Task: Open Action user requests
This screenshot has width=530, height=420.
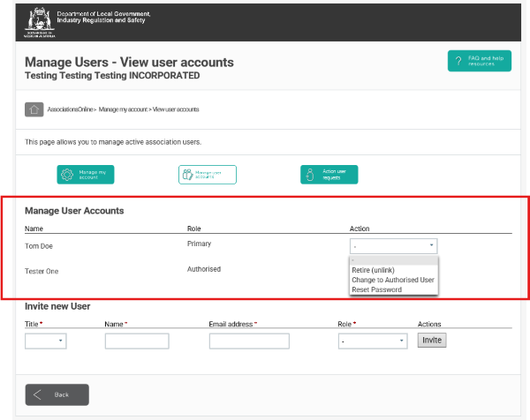Action: 329,175
